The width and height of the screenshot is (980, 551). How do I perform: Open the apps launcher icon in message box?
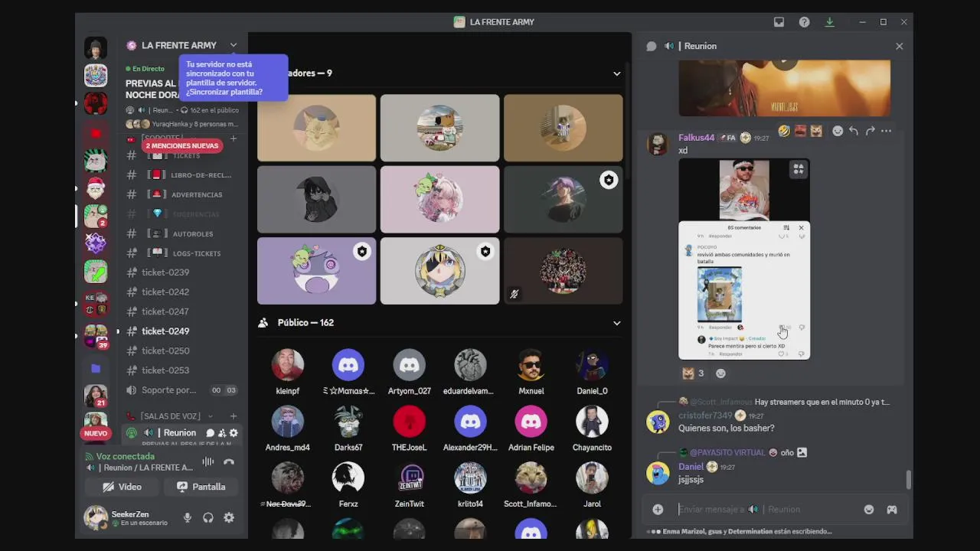click(892, 509)
